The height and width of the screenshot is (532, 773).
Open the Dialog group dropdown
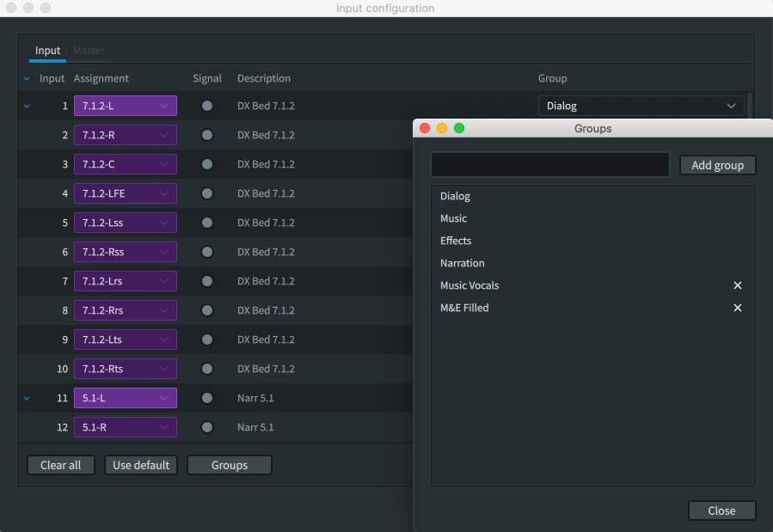point(641,106)
